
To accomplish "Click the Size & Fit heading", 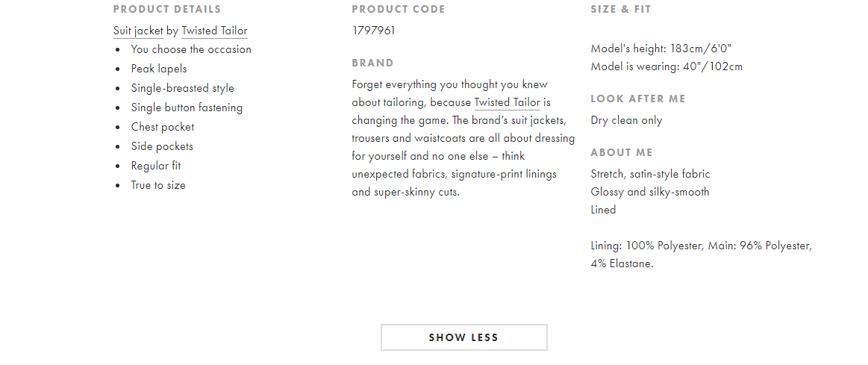I will pos(621,9).
